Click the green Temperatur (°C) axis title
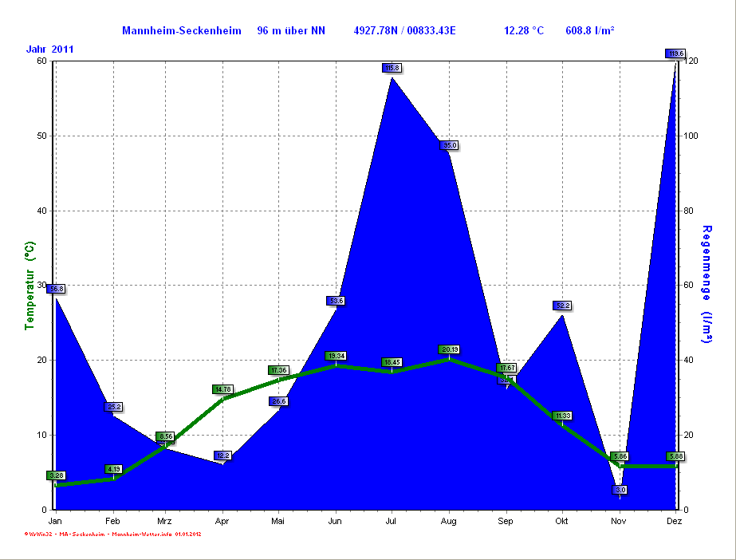 tap(30, 286)
